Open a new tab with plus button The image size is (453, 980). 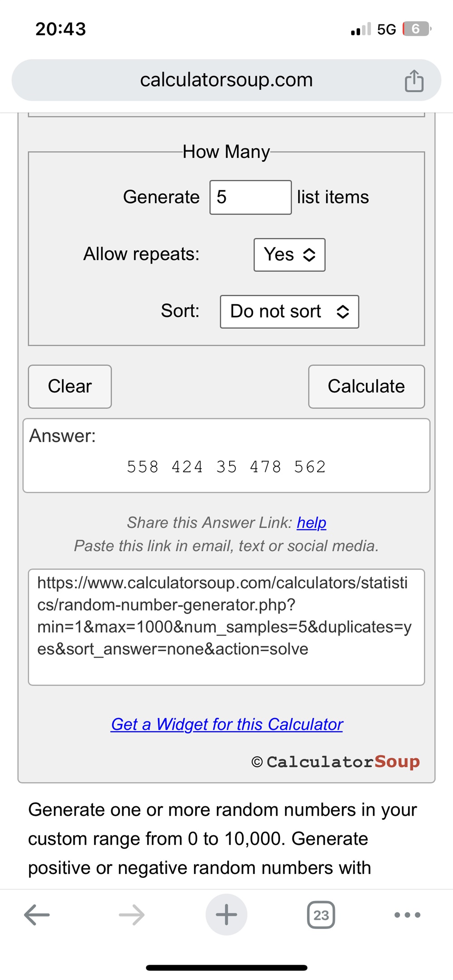tap(226, 915)
